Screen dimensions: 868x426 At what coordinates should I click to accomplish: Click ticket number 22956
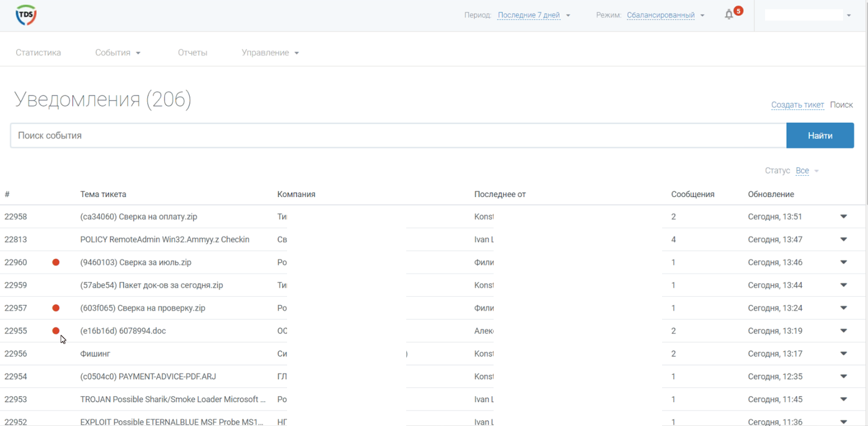[16, 354]
